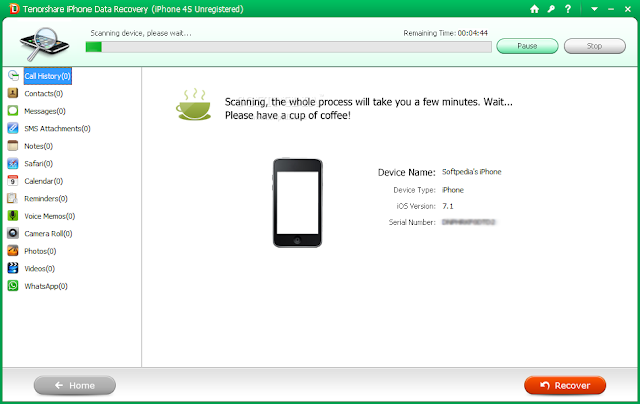This screenshot has width=640, height=404.
Task: Click the iPhone device image
Action: 298,203
